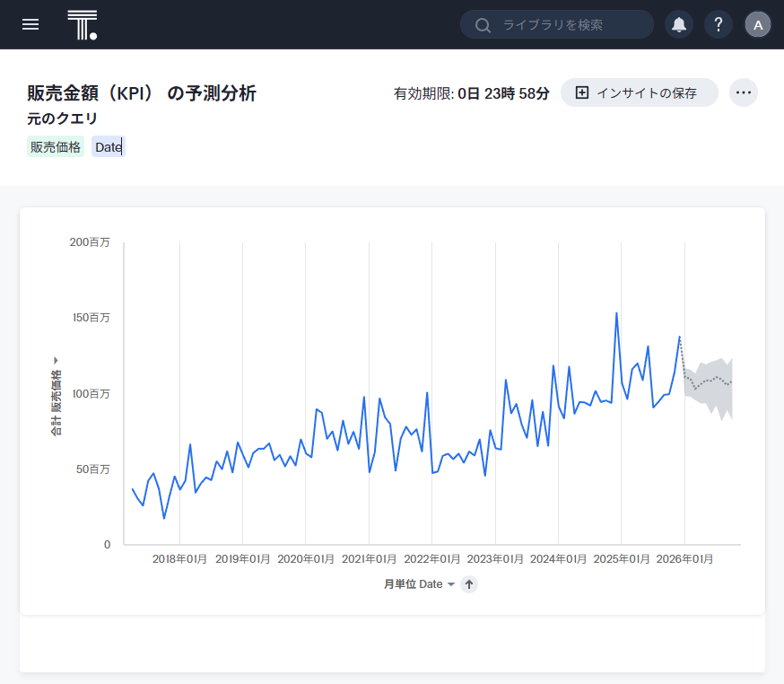Select the Date query chip

[108, 147]
